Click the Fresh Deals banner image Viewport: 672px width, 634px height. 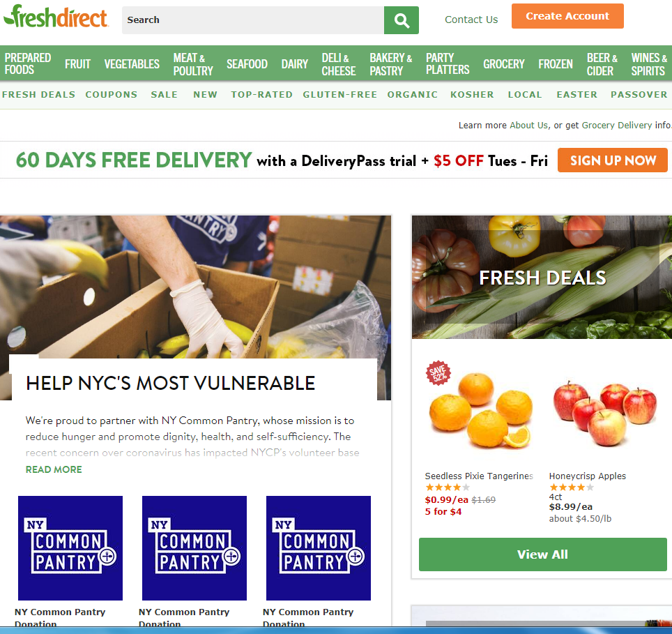(542, 277)
